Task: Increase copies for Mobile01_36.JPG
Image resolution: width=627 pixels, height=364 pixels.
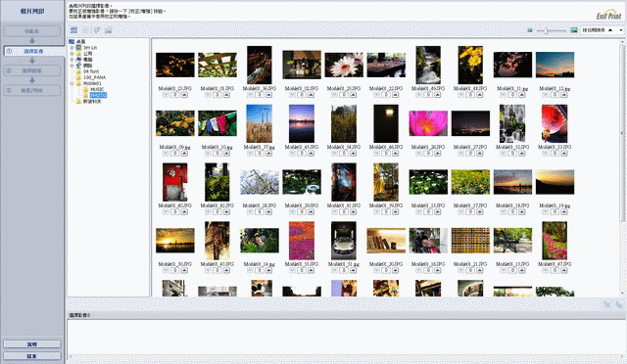Action: (x=268, y=95)
